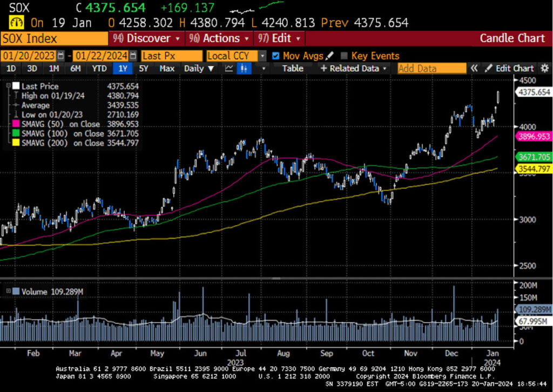Screen dimensions: 553x392
Task: Click the magenta SMAVG (50) color swatch
Action: click(x=16, y=124)
